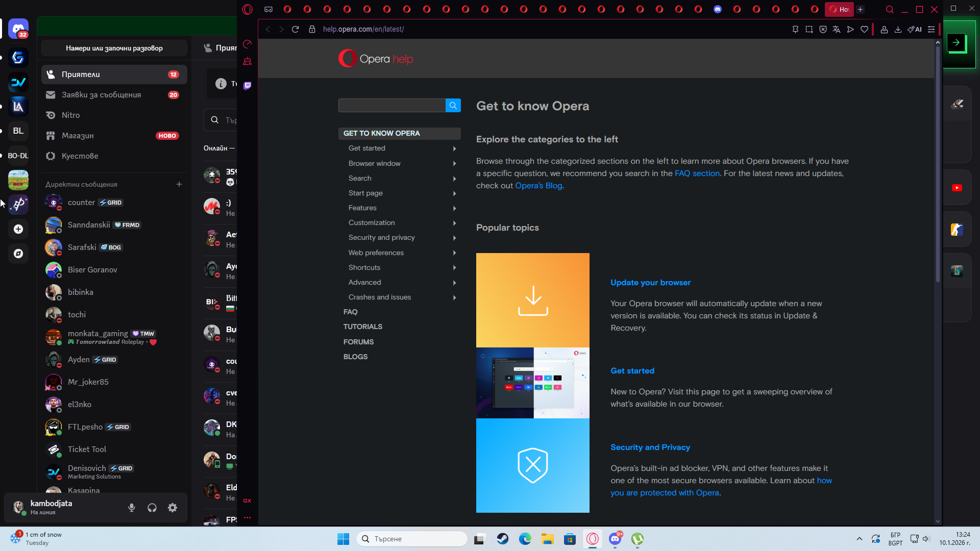This screenshot has width=980, height=551.
Task: Click the Opera translate page icon
Action: (837, 30)
